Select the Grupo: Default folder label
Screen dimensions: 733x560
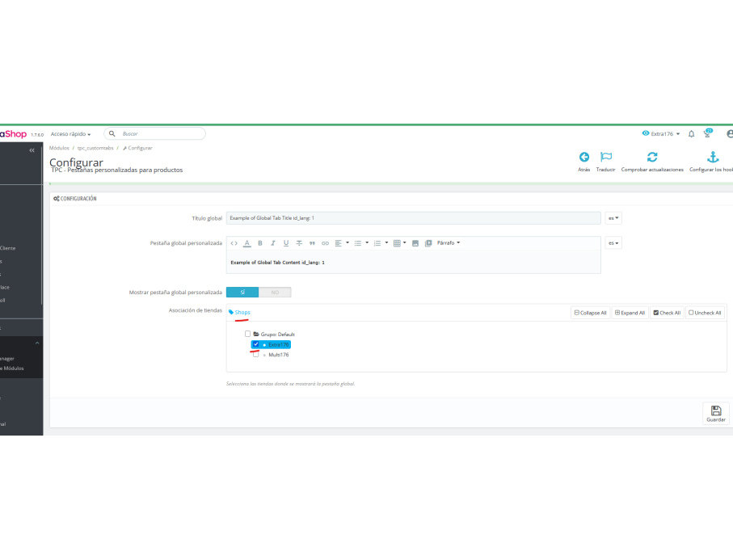(x=278, y=335)
